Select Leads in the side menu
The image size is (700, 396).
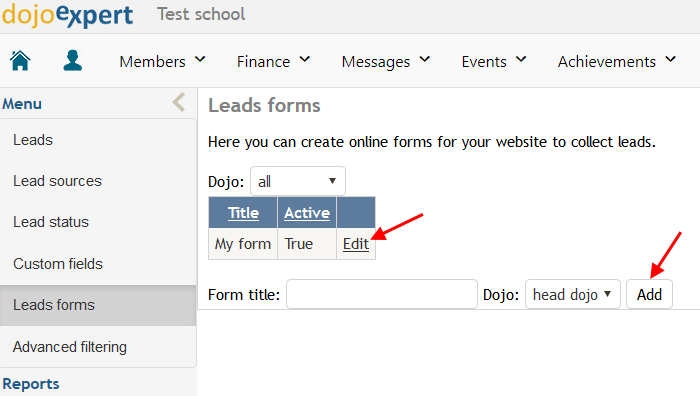pyautogui.click(x=98, y=140)
